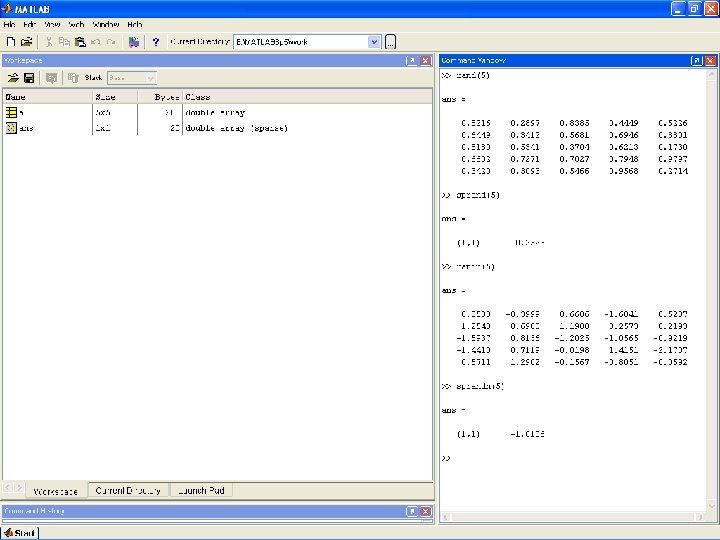Minimize the MATLAB window
The image size is (720, 540).
678,8
